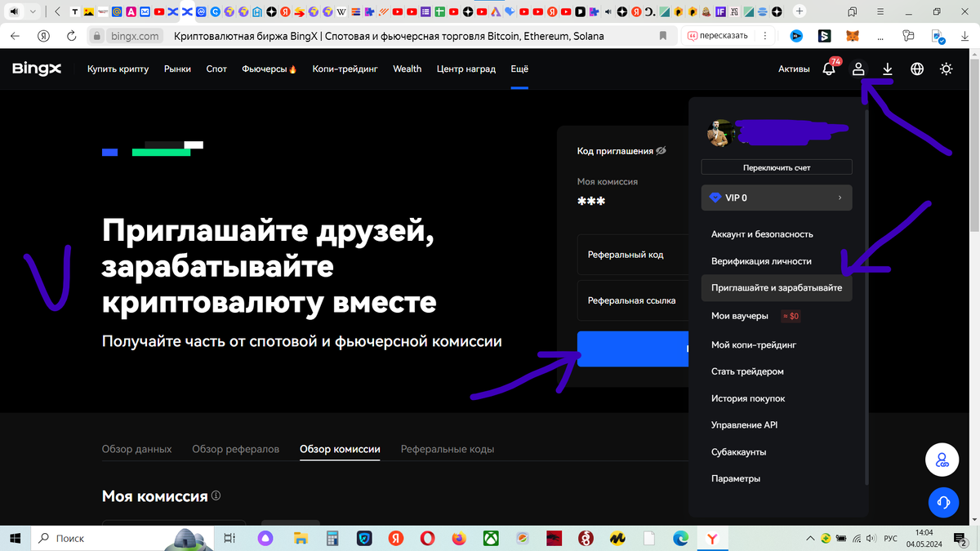
Task: Click the Yandex home Я button in toolbar
Action: pyautogui.click(x=44, y=36)
